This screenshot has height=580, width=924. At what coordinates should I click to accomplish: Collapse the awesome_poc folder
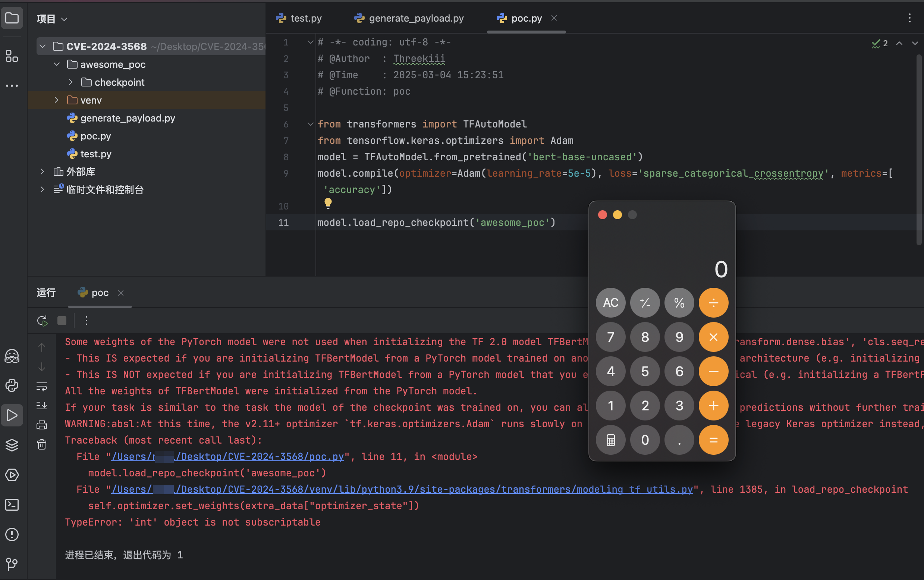coord(56,64)
